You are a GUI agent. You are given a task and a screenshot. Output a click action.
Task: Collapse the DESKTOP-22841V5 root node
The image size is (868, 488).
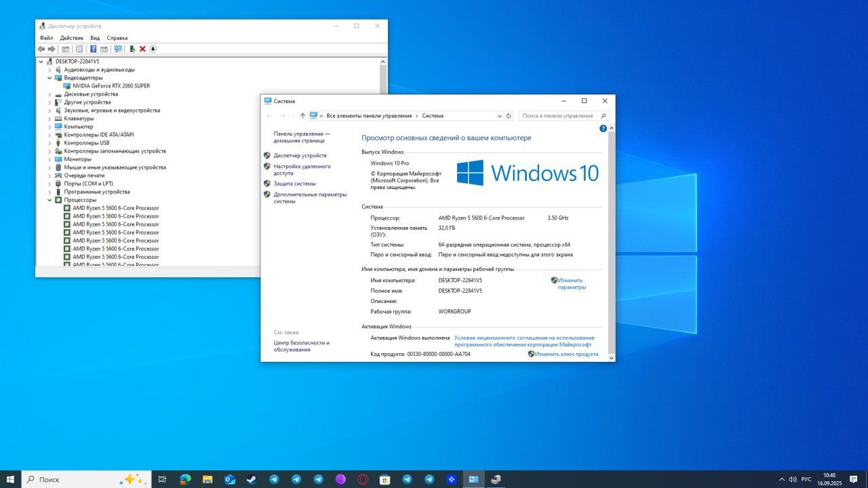pos(41,62)
